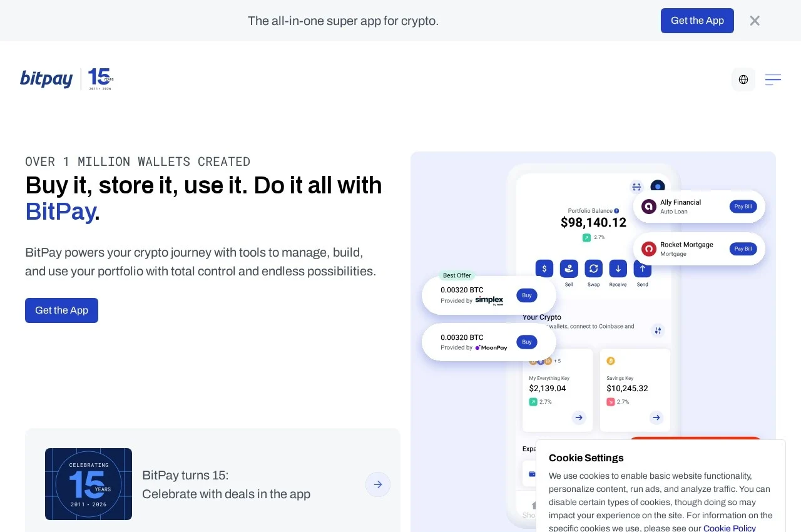Close the top promo banner
This screenshot has height=532, width=801.
pyautogui.click(x=755, y=21)
